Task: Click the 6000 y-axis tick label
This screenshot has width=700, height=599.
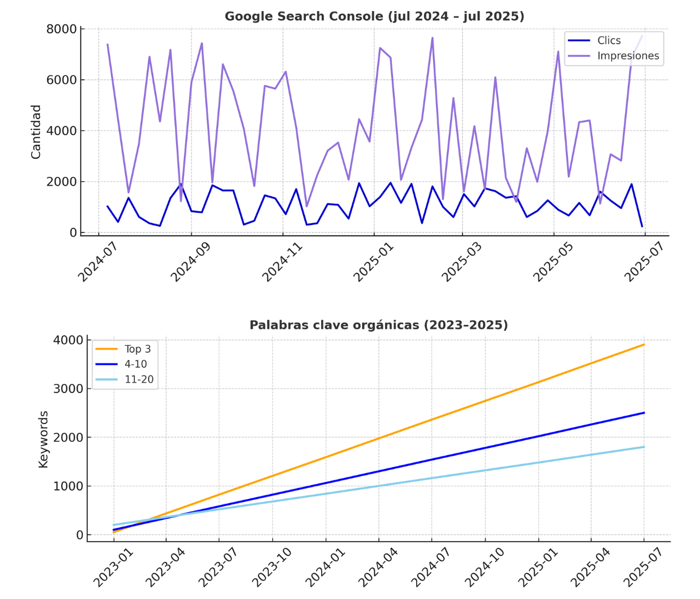Action: click(62, 80)
